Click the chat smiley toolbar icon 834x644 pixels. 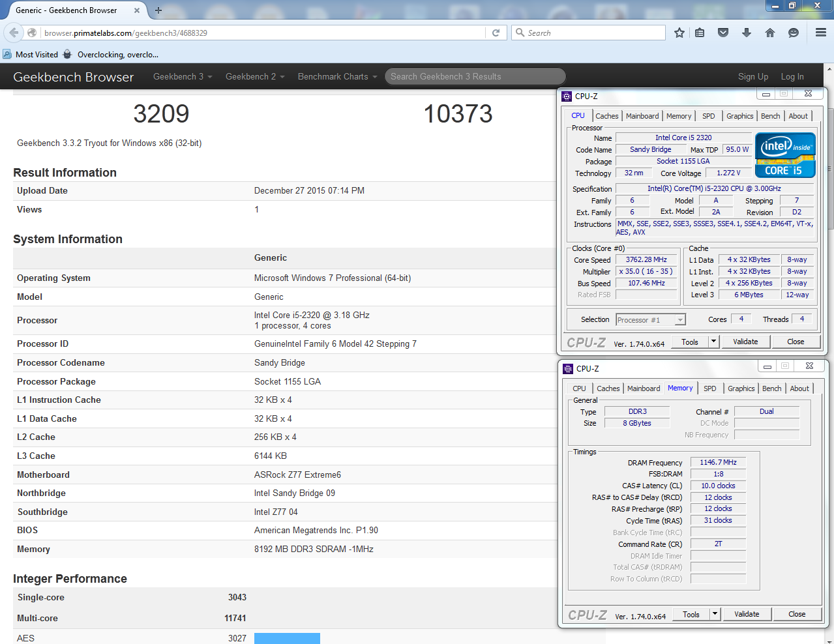794,33
